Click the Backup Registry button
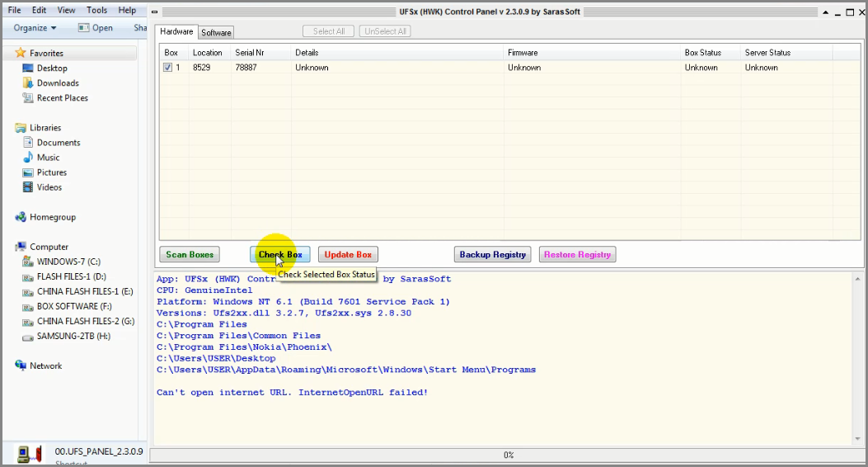The width and height of the screenshot is (868, 467). [493, 255]
